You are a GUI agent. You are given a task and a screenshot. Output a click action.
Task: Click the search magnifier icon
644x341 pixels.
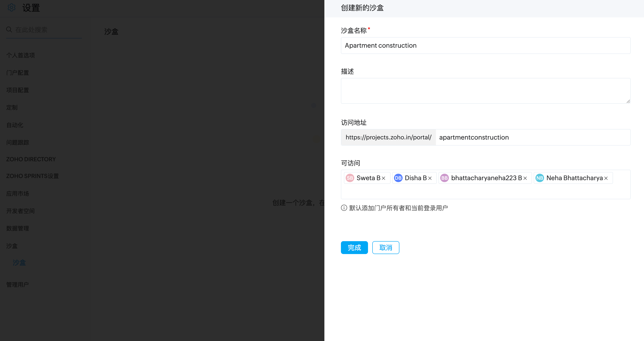[x=9, y=29]
